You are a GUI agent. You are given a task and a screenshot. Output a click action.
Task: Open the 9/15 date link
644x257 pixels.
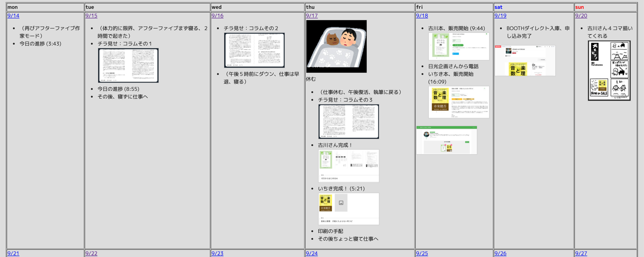[92, 15]
